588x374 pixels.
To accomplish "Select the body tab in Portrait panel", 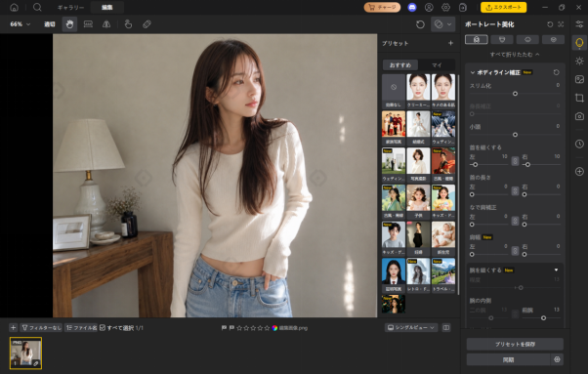I will pos(477,39).
